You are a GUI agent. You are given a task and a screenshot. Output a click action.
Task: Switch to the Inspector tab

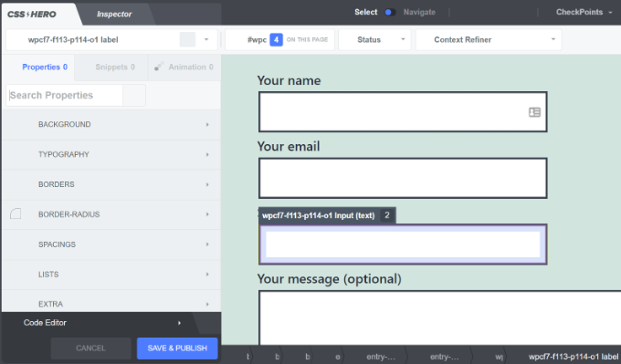pos(114,15)
